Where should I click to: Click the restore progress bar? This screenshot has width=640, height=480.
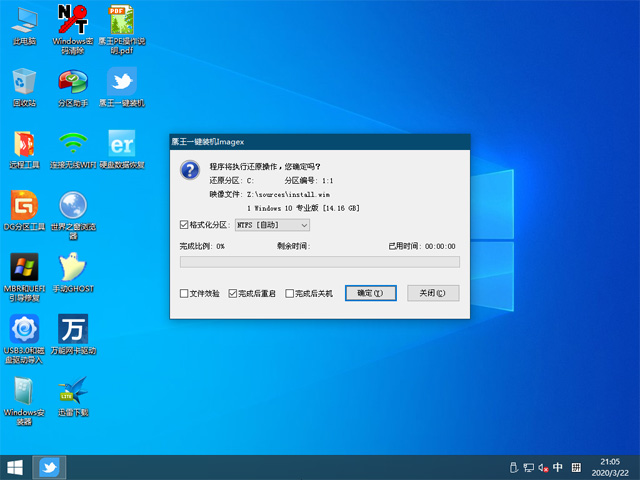[320, 262]
